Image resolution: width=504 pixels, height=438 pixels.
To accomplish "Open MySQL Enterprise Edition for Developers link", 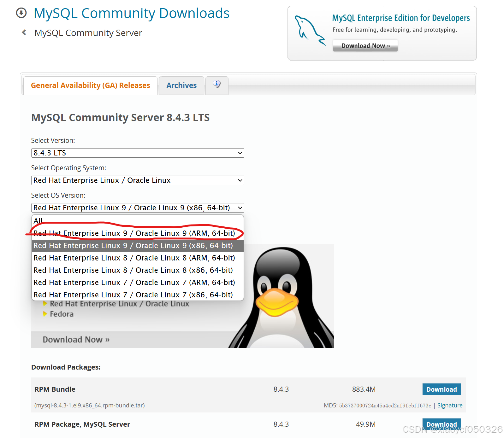I will click(401, 18).
